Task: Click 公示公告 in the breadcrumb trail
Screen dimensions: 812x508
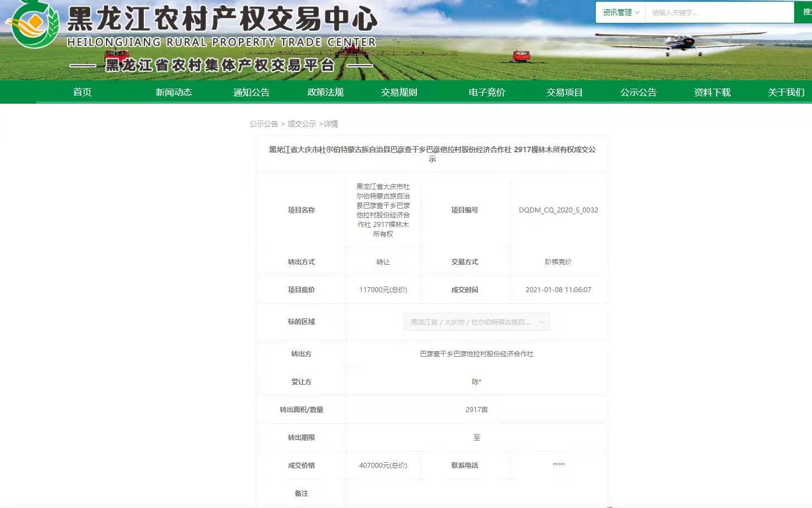Action: pos(264,124)
